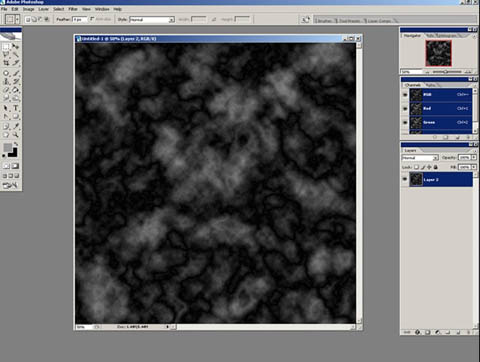The height and width of the screenshot is (362, 480).
Task: Click the black background color swatch
Action: [x=13, y=153]
